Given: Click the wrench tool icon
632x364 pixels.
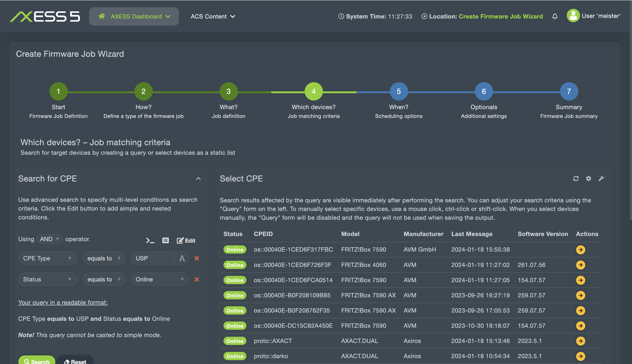Looking at the screenshot, I should tap(601, 178).
